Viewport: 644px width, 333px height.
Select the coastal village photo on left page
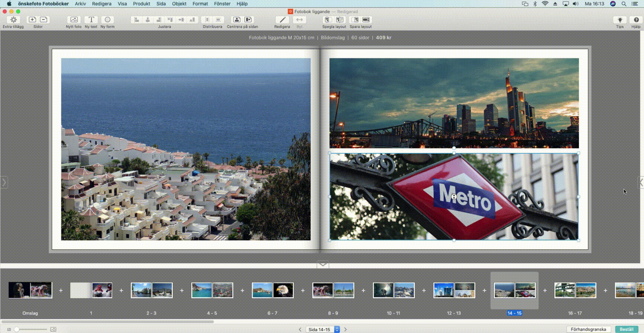(186, 149)
